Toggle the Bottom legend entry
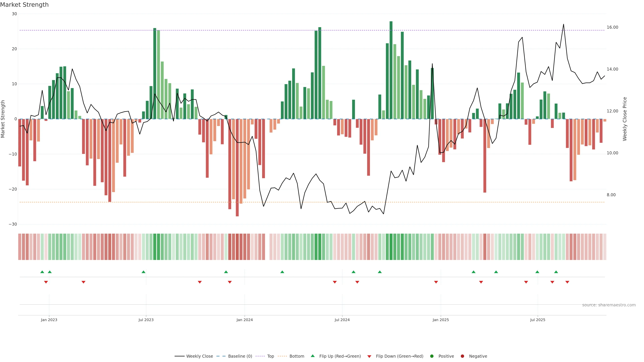This screenshot has width=644, height=362. click(x=297, y=356)
